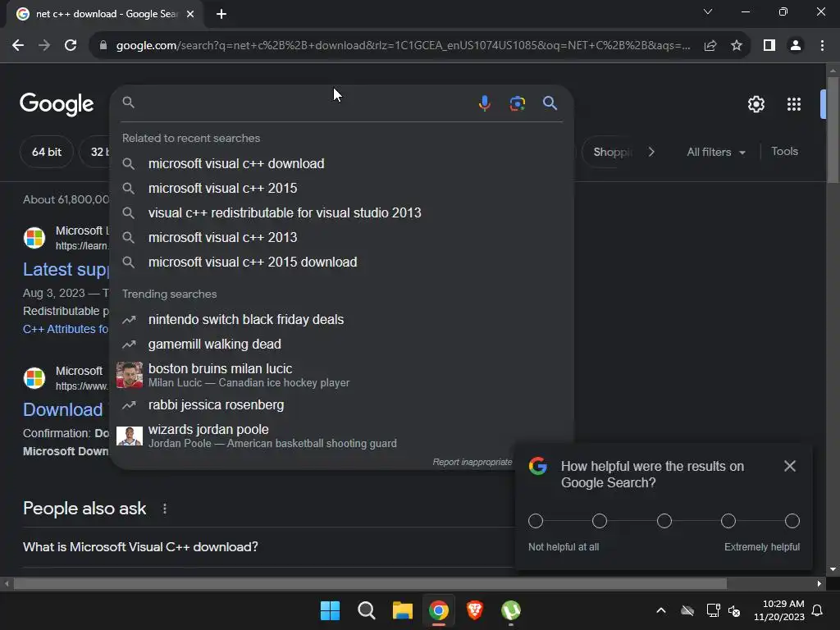Open the notification bell

[818, 610]
